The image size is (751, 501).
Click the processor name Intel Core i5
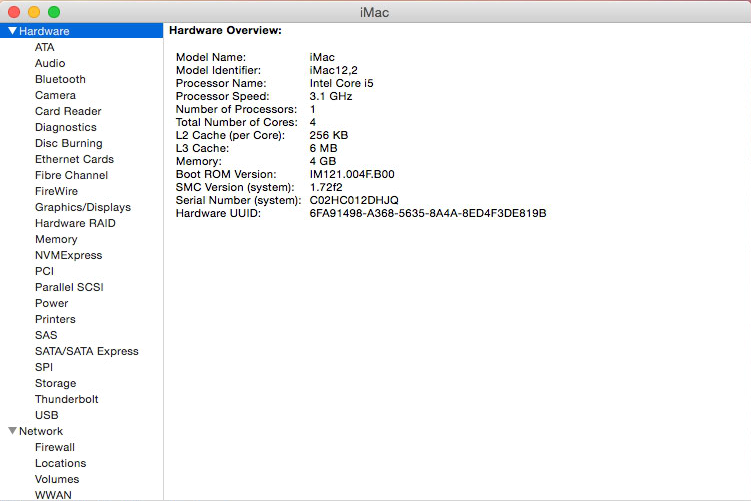[341, 83]
